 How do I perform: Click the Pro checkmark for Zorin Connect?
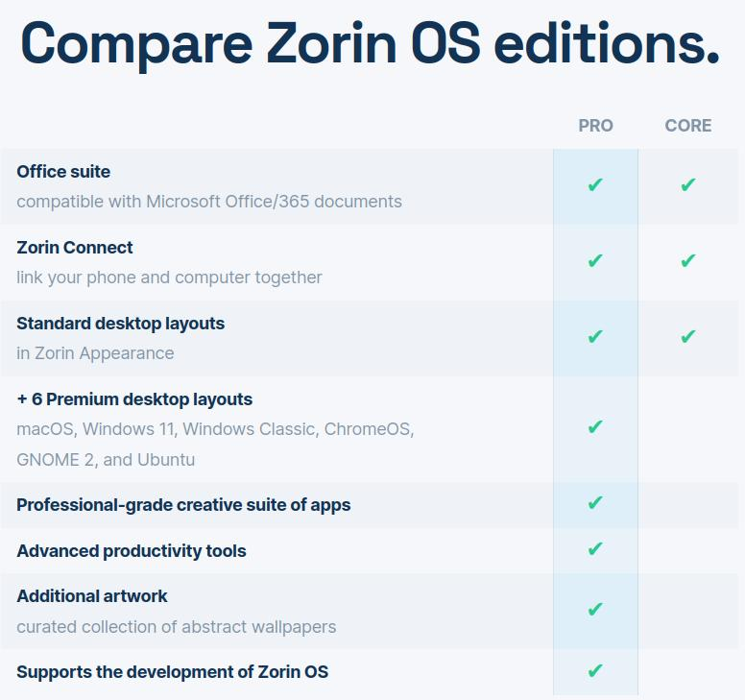click(595, 260)
